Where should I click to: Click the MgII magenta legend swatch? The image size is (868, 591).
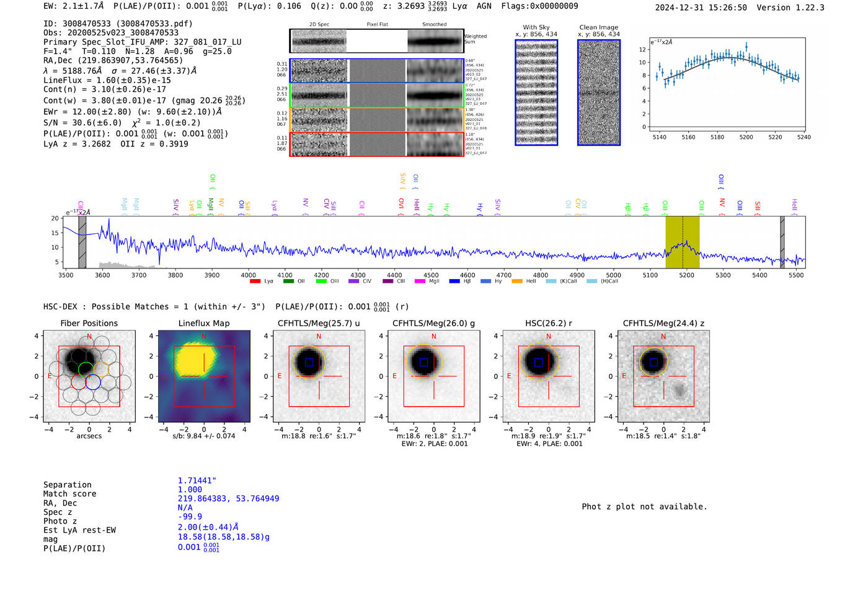420,282
